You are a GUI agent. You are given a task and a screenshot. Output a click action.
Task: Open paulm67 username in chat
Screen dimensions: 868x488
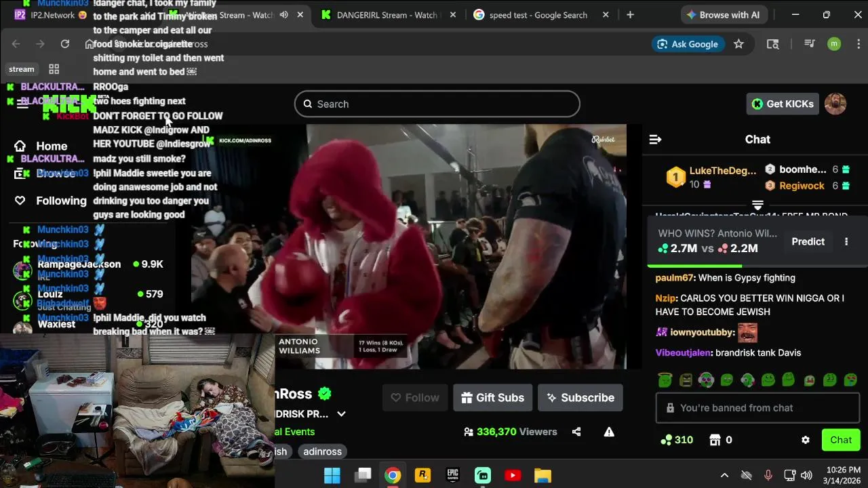click(x=675, y=278)
